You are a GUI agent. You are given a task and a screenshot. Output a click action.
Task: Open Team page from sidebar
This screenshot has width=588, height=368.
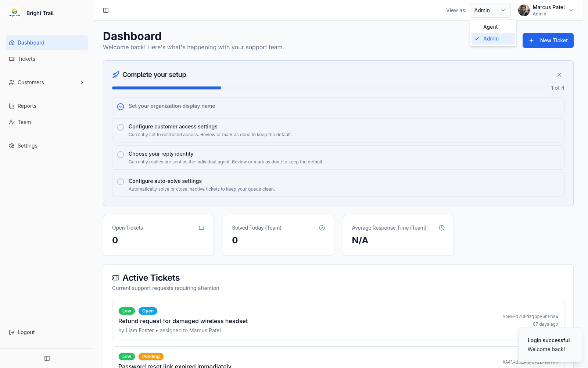click(x=47, y=122)
